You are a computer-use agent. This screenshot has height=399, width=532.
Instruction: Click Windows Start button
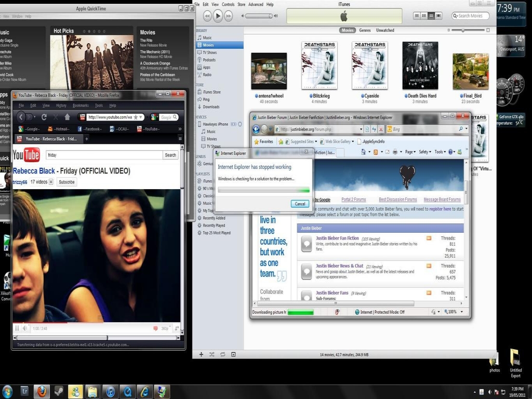coord(6,392)
